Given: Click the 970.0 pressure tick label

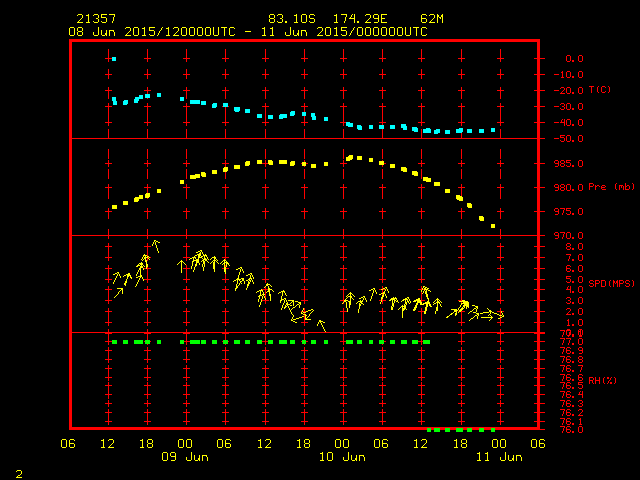Looking at the screenshot, I should click(569, 236).
